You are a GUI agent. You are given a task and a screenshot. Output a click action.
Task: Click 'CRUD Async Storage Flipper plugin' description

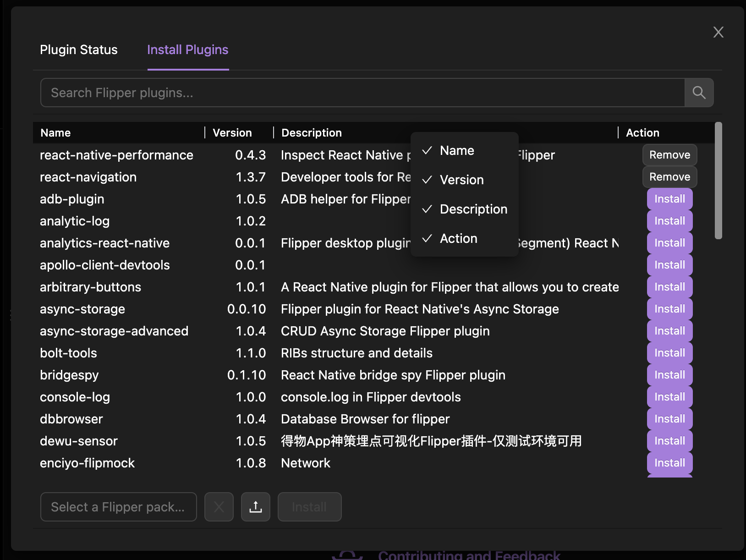click(x=385, y=331)
